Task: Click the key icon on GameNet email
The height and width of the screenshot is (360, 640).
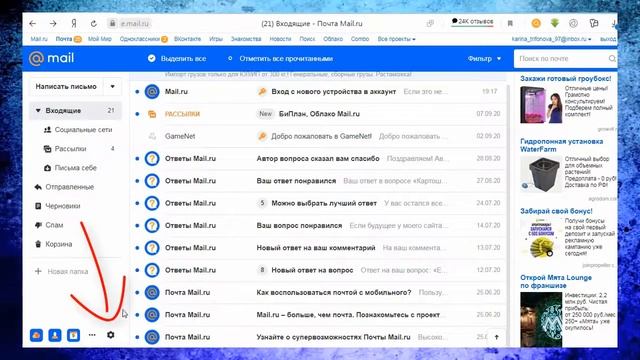Action: 262,136
